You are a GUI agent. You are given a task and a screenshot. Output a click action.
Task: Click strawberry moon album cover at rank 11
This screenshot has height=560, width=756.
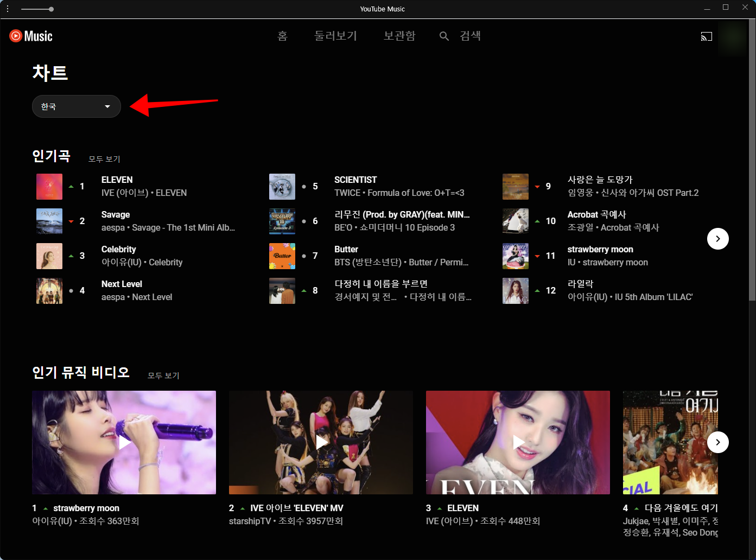[x=516, y=256]
